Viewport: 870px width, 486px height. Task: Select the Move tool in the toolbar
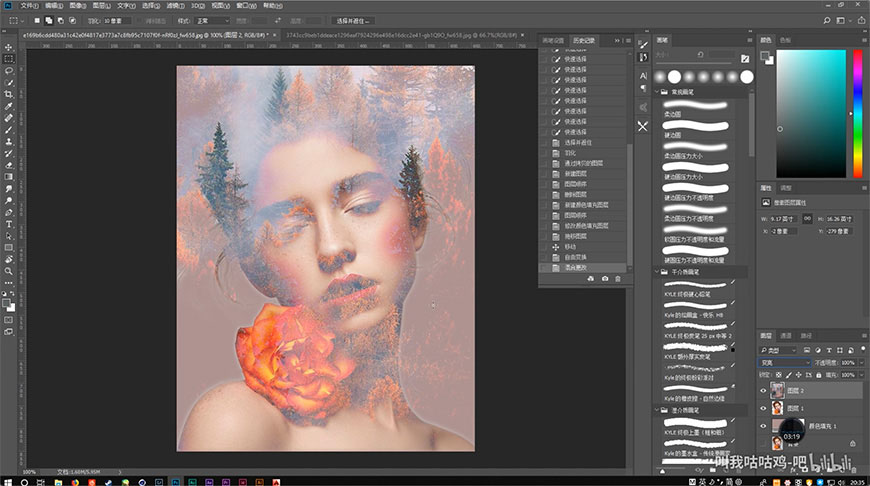(x=8, y=47)
